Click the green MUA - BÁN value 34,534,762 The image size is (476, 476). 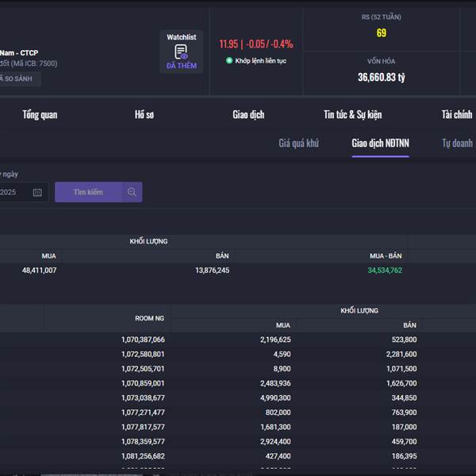385,271
